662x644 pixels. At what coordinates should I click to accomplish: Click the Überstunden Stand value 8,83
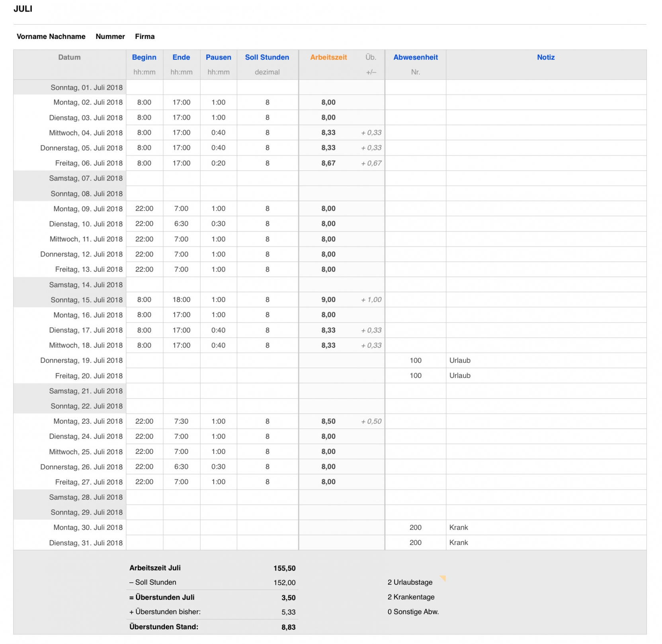point(288,627)
